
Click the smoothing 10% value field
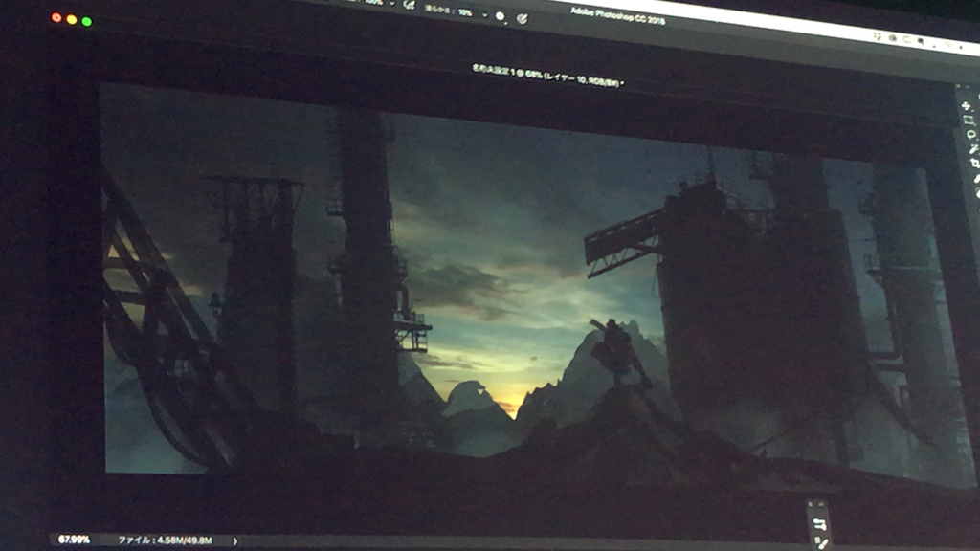point(465,12)
